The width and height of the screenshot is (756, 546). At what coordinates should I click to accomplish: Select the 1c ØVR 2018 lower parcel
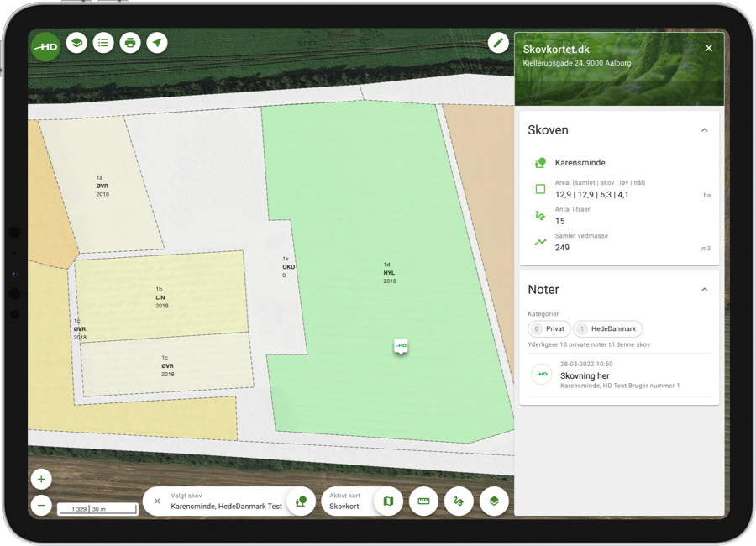click(x=167, y=365)
